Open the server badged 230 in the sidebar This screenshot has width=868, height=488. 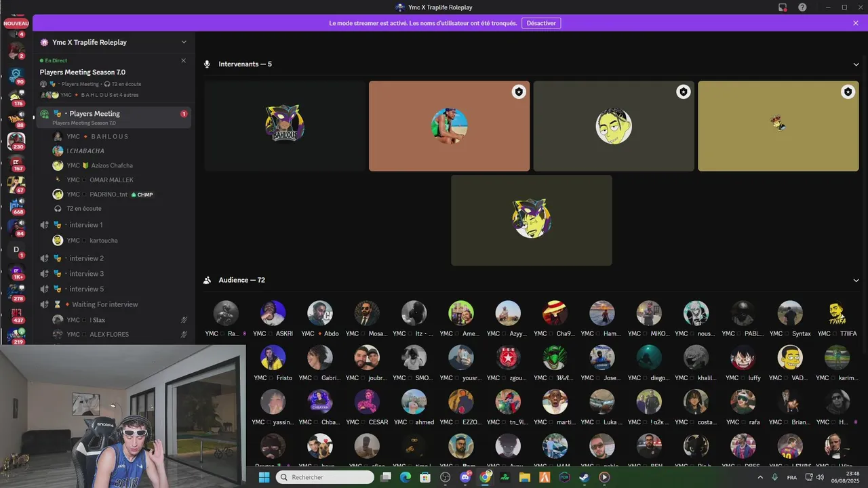tap(16, 140)
